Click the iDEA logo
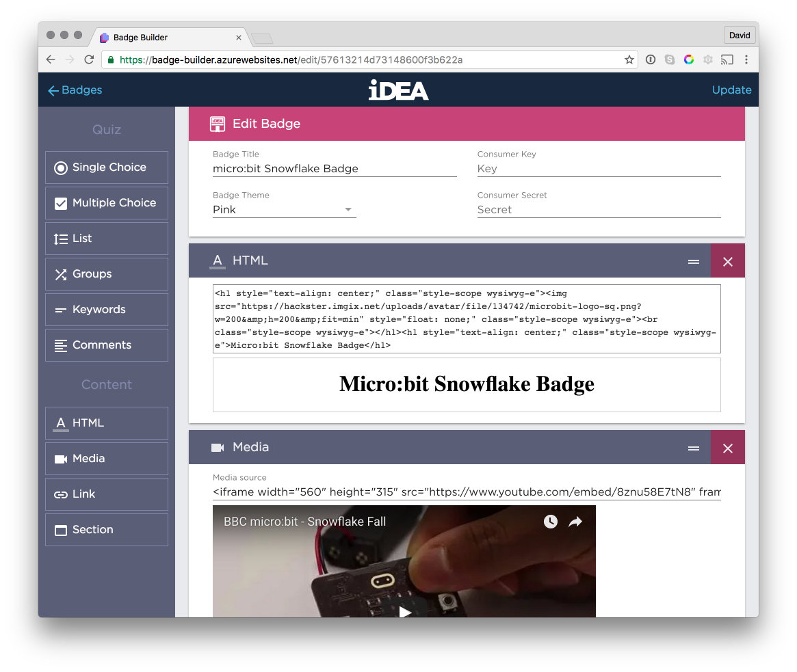Viewport: 797px width, 672px height. pos(398,90)
